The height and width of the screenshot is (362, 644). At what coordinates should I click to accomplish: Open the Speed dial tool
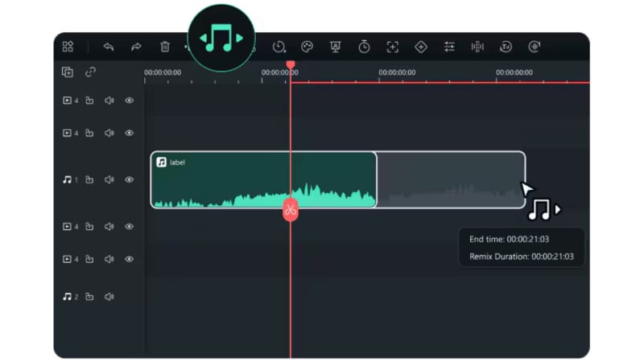pos(279,47)
